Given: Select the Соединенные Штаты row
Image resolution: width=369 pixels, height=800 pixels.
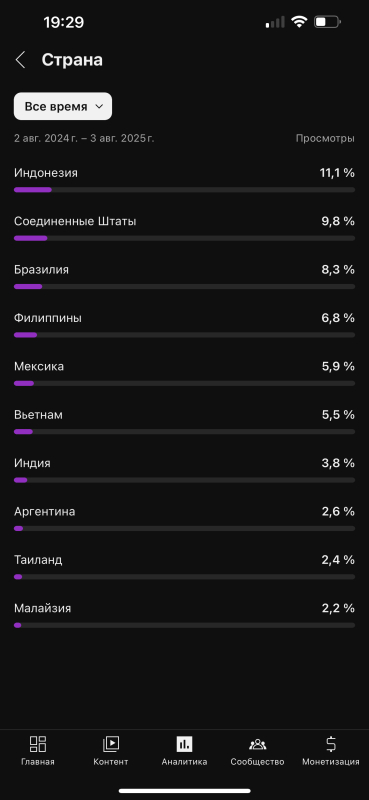Looking at the screenshot, I should [x=184, y=229].
